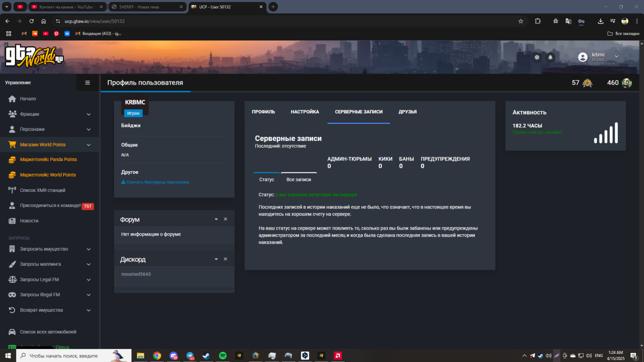Close the Форум panel
Image resolution: width=644 pixels, height=362 pixels.
[225, 219]
